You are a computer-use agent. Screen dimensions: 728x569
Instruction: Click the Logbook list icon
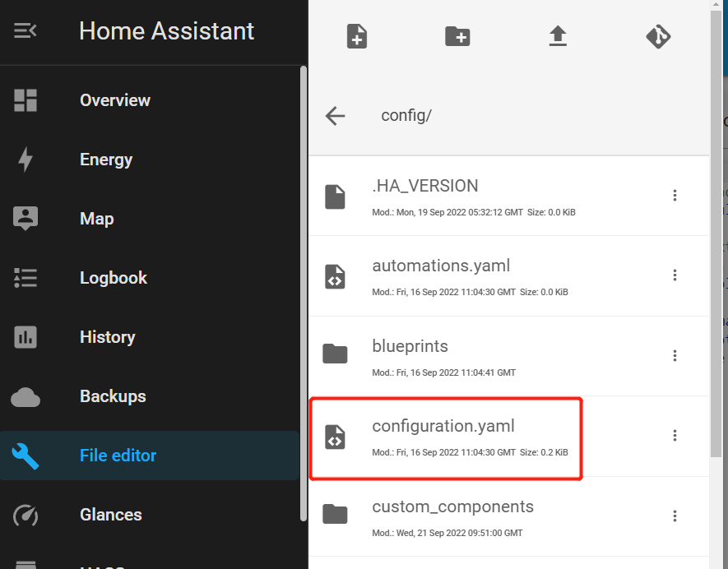26,278
